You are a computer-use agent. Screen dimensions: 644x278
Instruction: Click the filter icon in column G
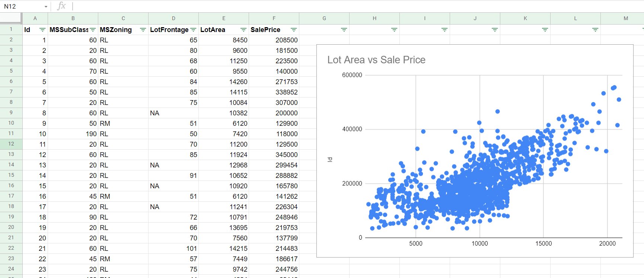click(x=344, y=30)
